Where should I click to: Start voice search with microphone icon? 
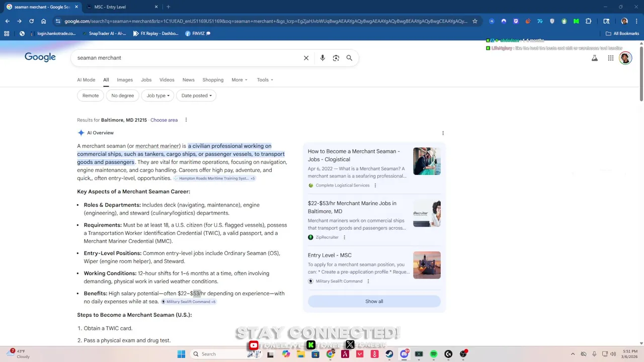[323, 58]
